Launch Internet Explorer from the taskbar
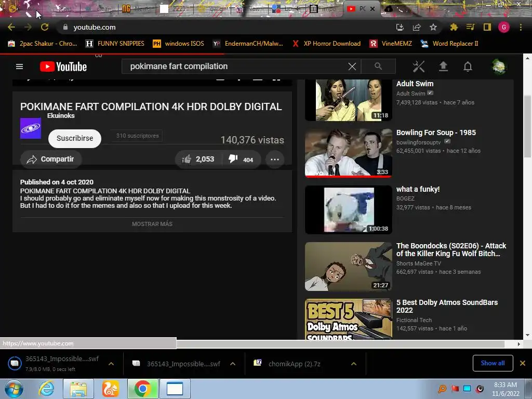The width and height of the screenshot is (532, 399). (46, 389)
